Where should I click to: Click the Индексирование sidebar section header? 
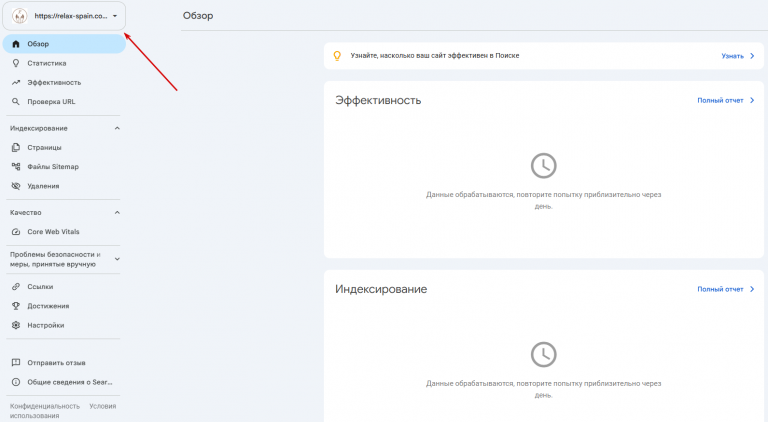click(x=39, y=128)
